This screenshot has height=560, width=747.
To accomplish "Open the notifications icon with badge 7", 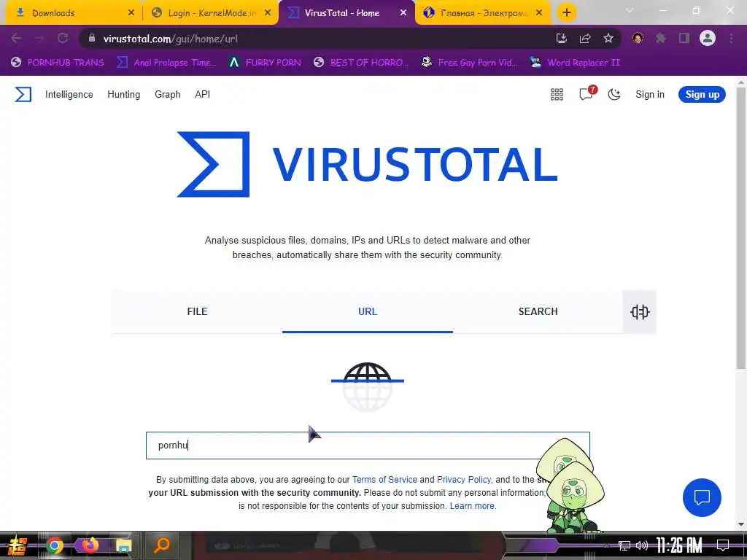I will tap(587, 93).
